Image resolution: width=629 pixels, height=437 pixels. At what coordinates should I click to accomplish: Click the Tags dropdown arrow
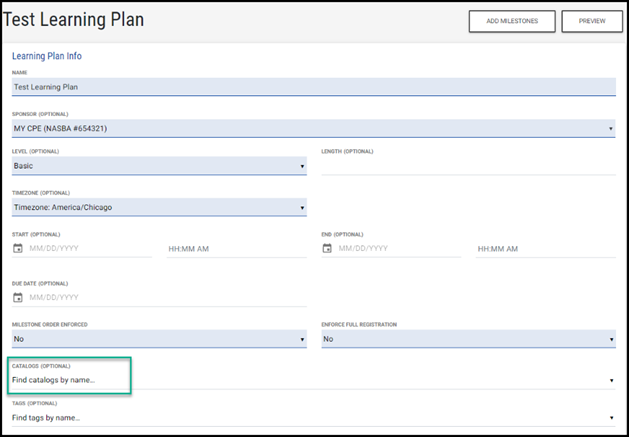[x=610, y=418]
